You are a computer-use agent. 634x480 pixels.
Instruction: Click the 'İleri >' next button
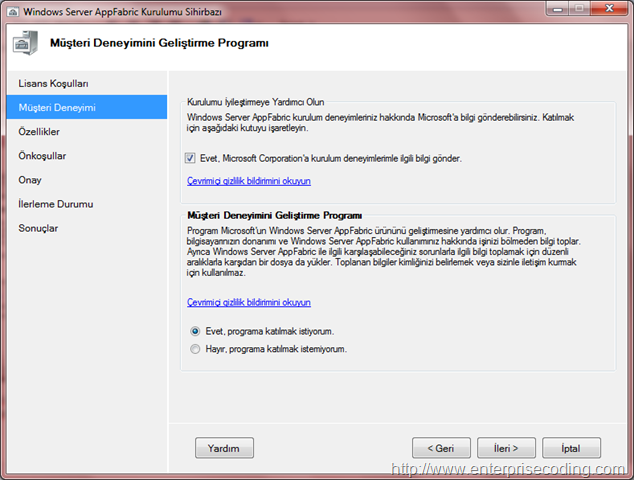tap(506, 448)
